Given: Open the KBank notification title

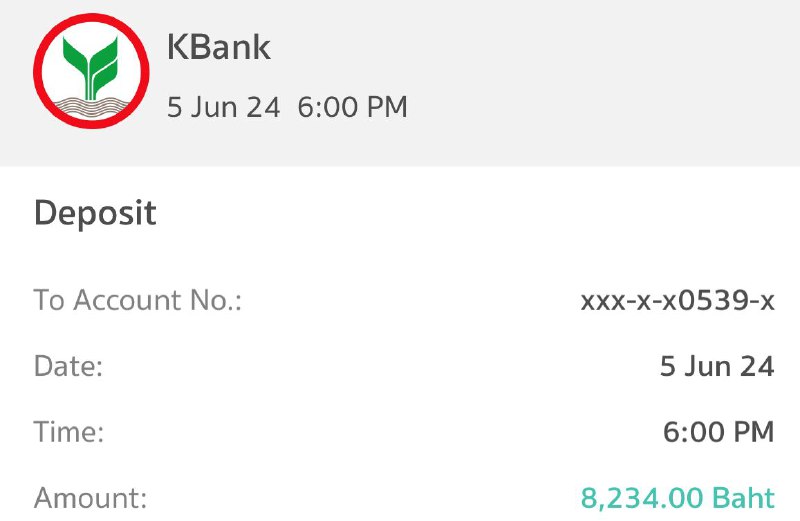Looking at the screenshot, I should click(218, 47).
